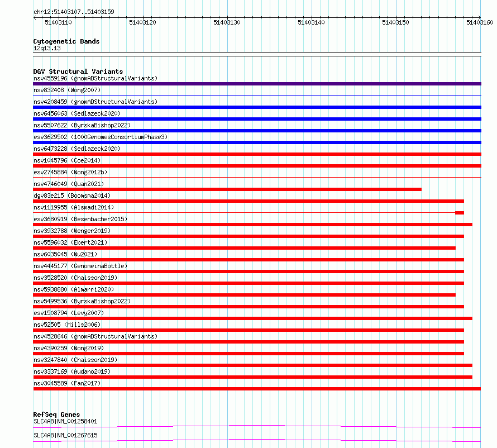
Task: Open variant nsv52505 (Mills2006)
Action: click(x=67, y=325)
